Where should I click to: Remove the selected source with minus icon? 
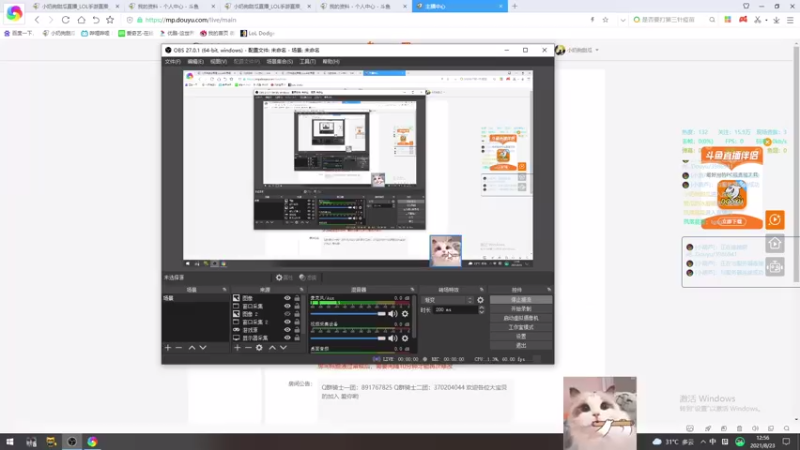(248, 347)
